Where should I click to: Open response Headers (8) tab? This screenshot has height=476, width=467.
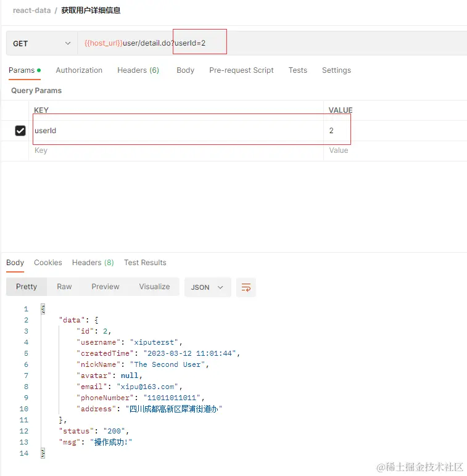click(x=93, y=262)
